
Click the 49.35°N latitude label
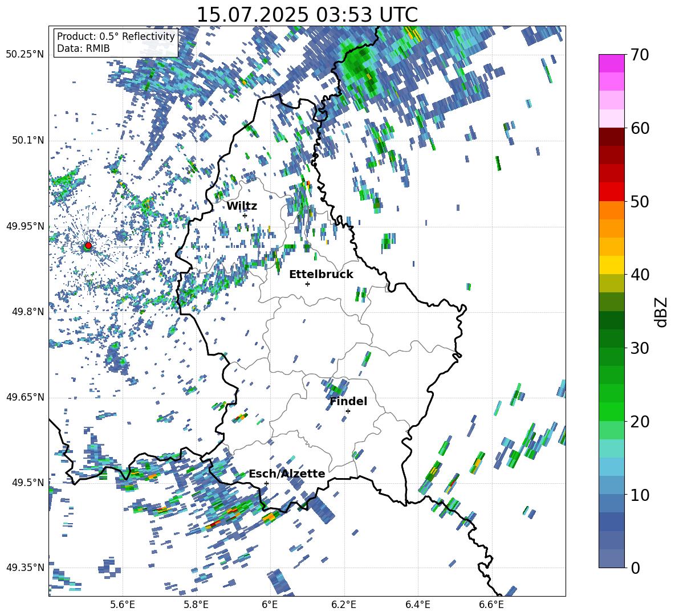click(x=25, y=568)
